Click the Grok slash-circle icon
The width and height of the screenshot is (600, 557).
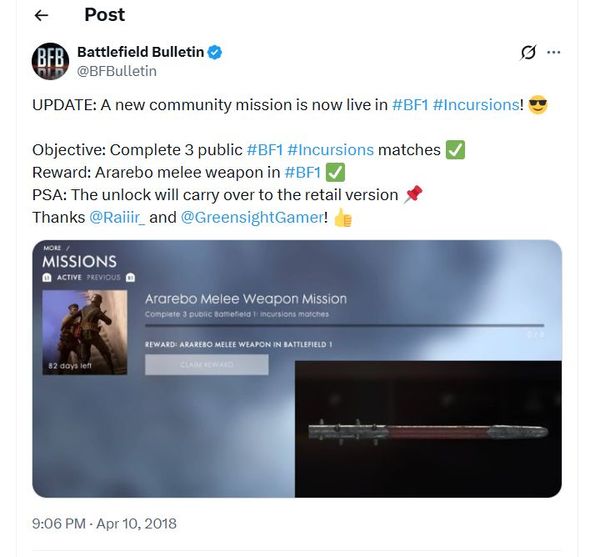(x=528, y=52)
